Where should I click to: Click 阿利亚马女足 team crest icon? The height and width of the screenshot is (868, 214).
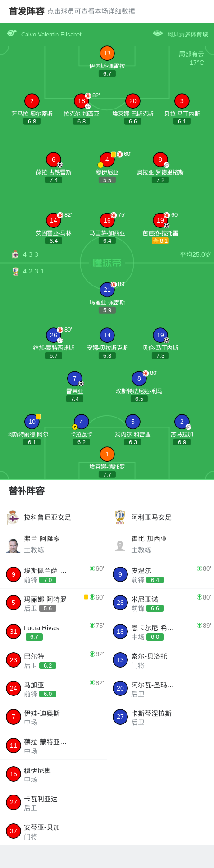120,517
